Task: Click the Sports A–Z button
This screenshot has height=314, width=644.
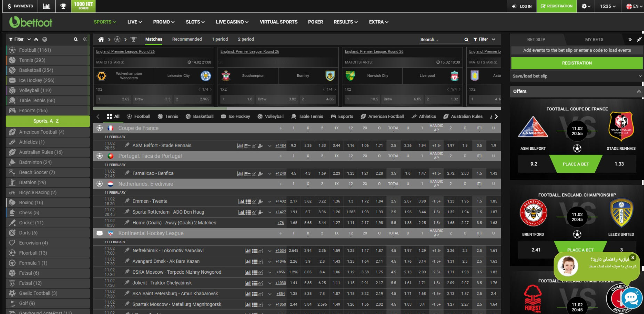Action: click(48, 121)
